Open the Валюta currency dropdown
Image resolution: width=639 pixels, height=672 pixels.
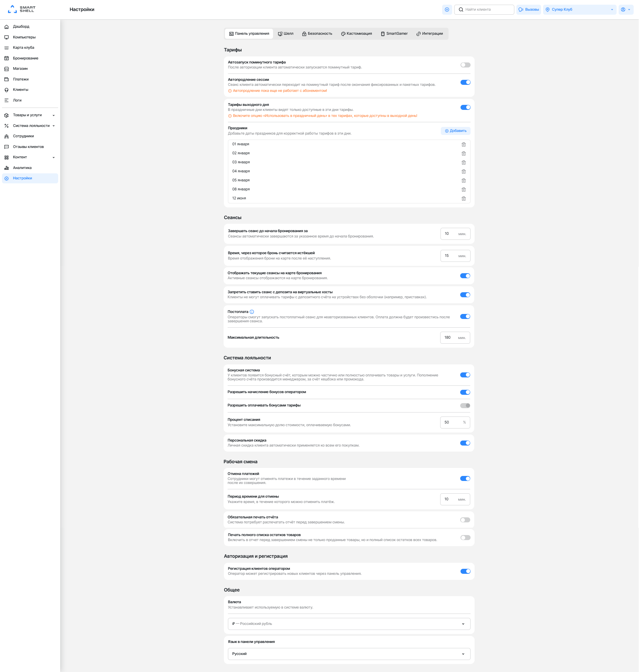tap(349, 624)
